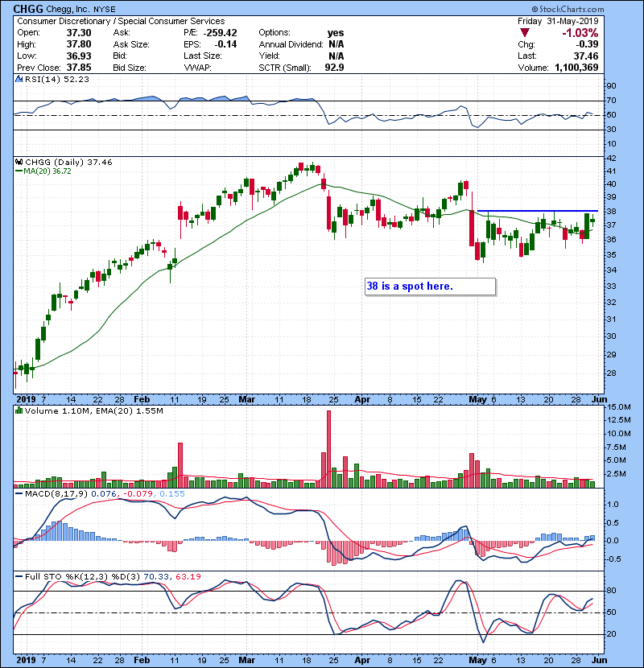Click the MACD signal value -0.079
The height and width of the screenshot is (668, 644).
click(x=138, y=494)
